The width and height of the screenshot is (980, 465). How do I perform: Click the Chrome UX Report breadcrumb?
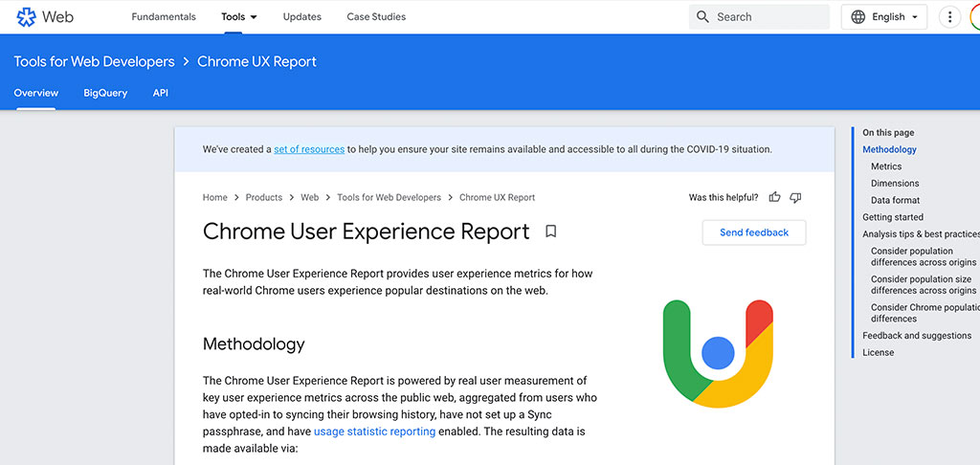click(x=497, y=197)
